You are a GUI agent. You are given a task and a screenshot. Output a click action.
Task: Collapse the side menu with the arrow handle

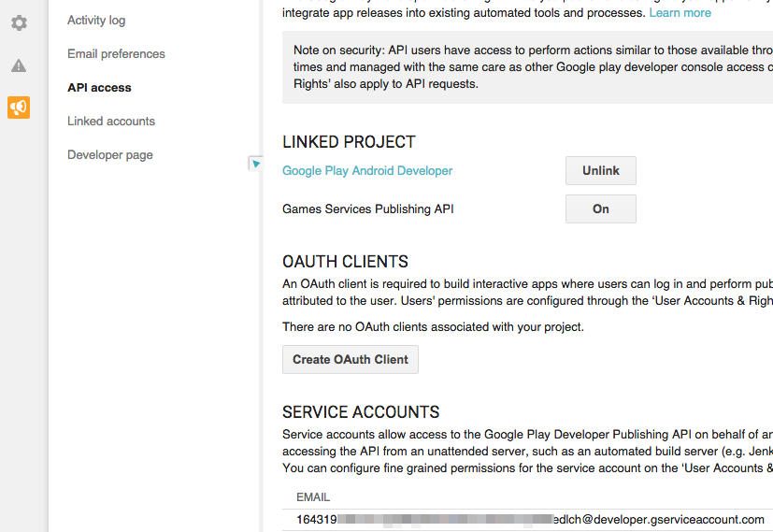point(255,164)
